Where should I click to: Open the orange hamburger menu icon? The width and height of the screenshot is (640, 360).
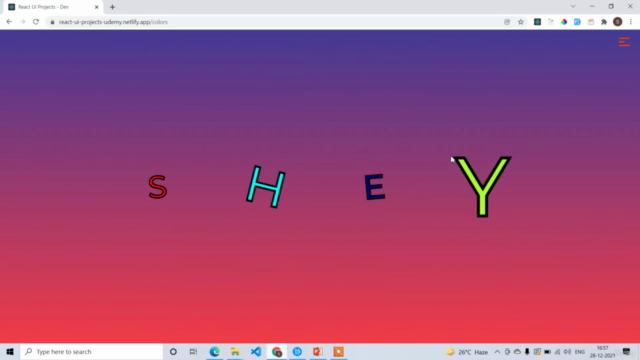pos(624,42)
